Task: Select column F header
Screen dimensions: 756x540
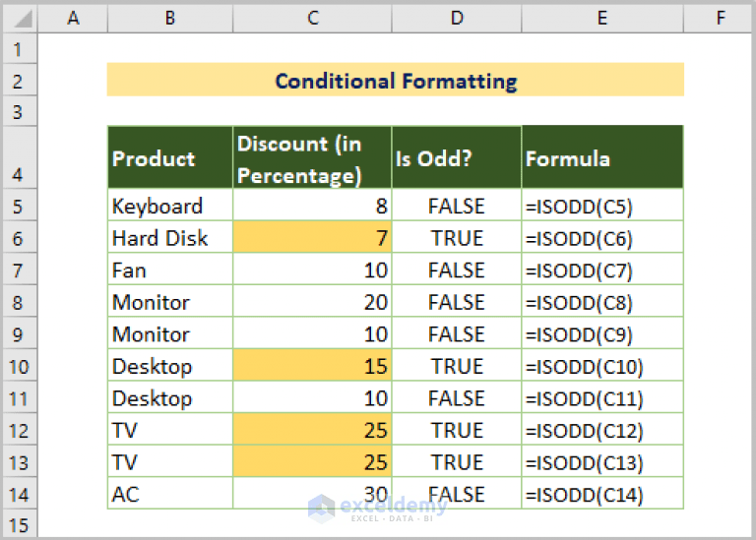Action: point(720,19)
